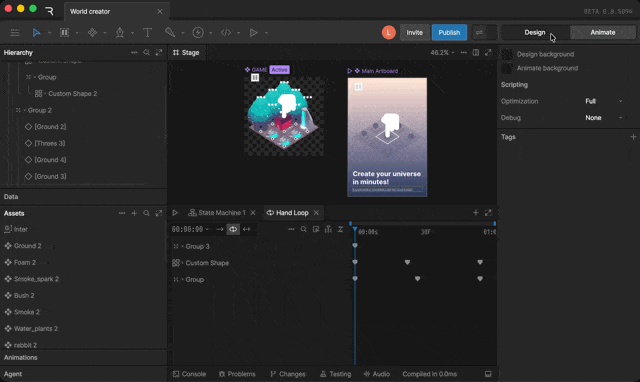This screenshot has height=382, width=640.
Task: Set playback mode to loop
Action: pos(233,229)
